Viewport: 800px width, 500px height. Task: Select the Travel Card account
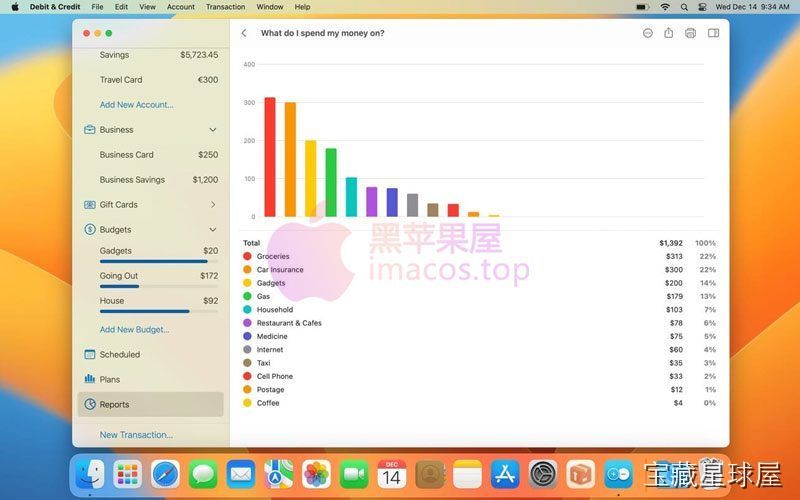151,80
